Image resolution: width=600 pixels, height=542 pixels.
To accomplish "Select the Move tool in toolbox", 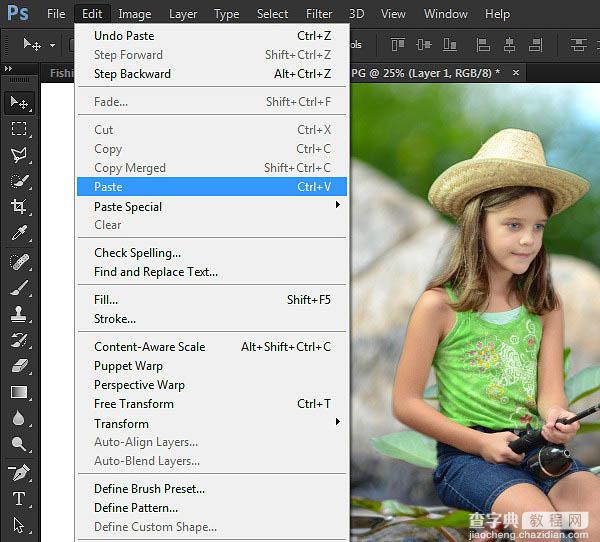I will coord(19,103).
